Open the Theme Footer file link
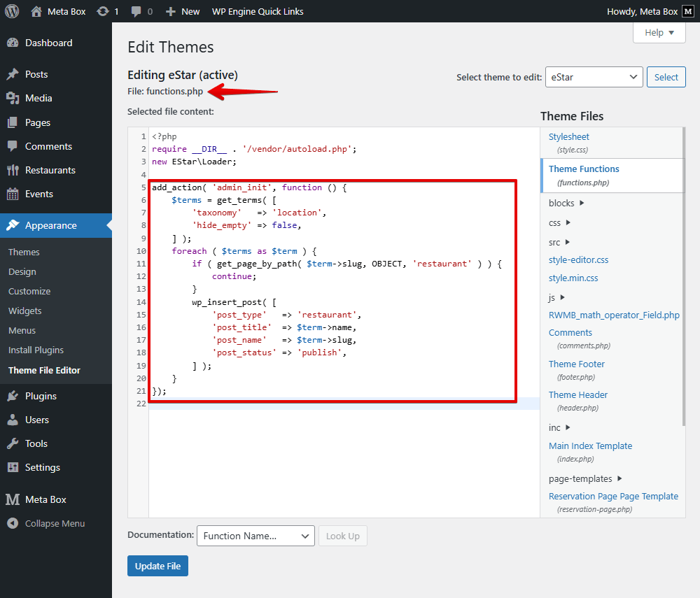 (x=576, y=364)
